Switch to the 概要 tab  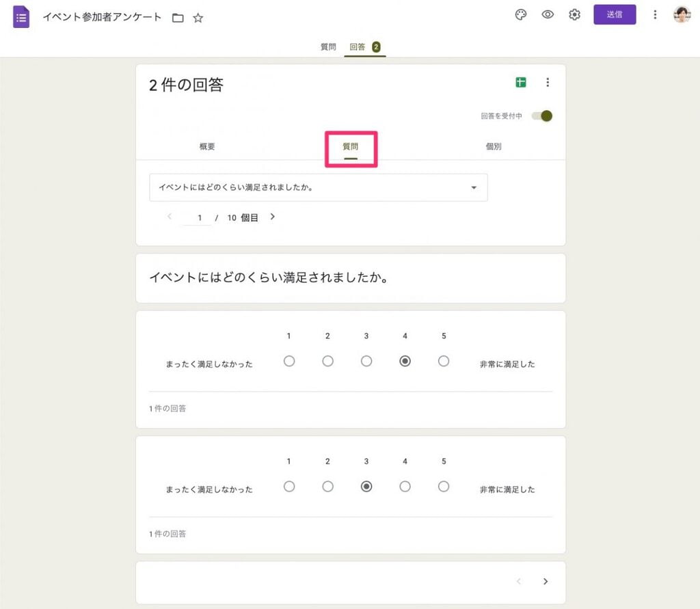pyautogui.click(x=207, y=146)
